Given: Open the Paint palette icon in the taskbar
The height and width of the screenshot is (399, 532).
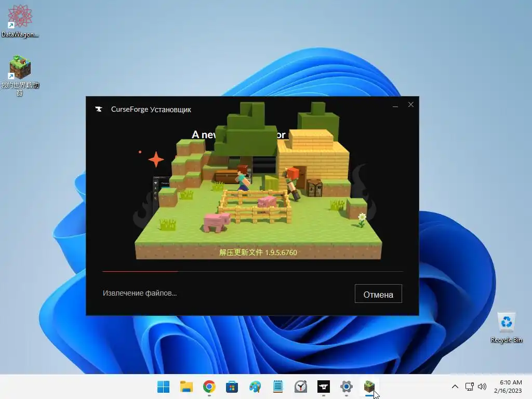Looking at the screenshot, I should point(255,387).
